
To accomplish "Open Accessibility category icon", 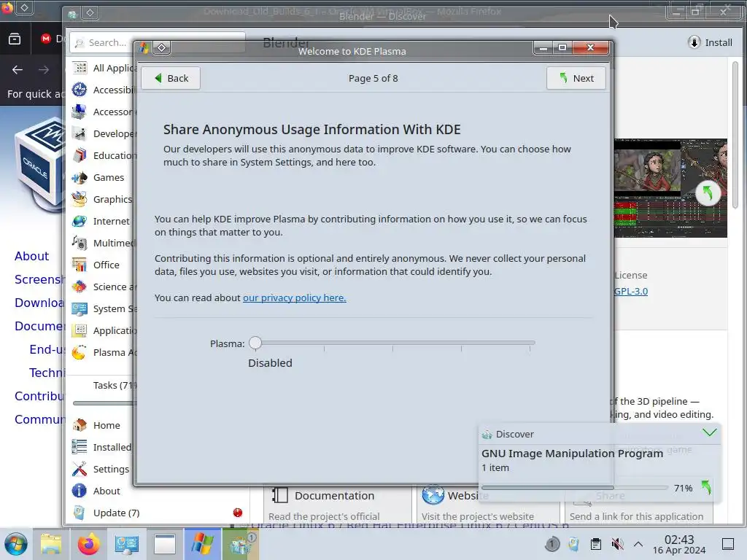I will coord(80,90).
